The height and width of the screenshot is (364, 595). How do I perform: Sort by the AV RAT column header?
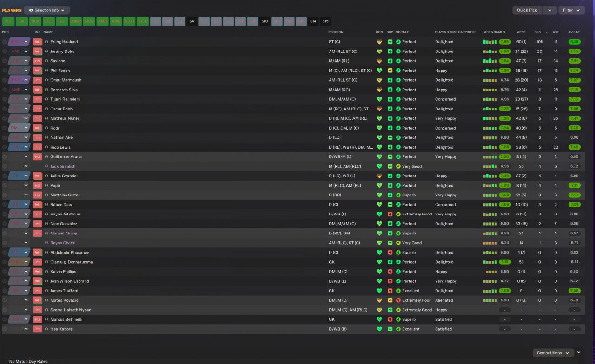tap(574, 32)
